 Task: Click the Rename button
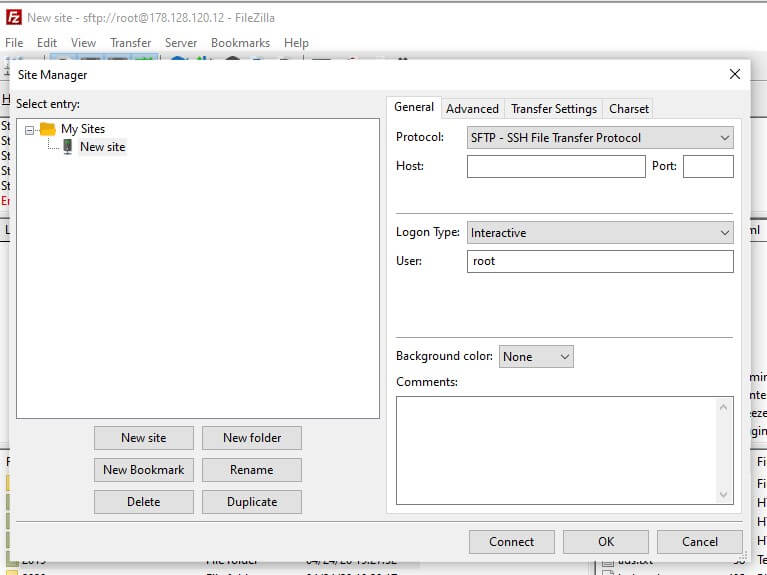[x=252, y=470]
